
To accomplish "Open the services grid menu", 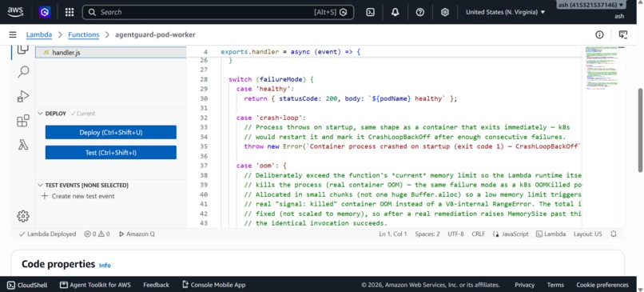I will coord(70,12).
